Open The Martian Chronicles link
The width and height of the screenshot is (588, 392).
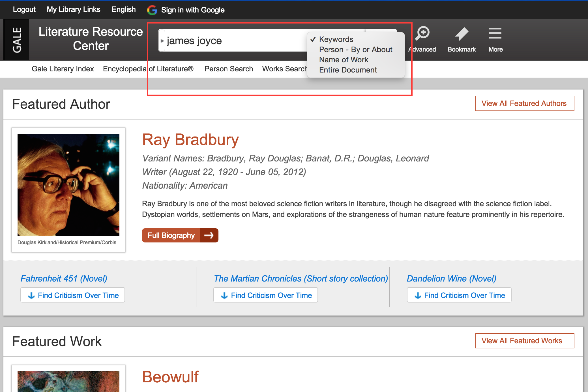pos(300,278)
